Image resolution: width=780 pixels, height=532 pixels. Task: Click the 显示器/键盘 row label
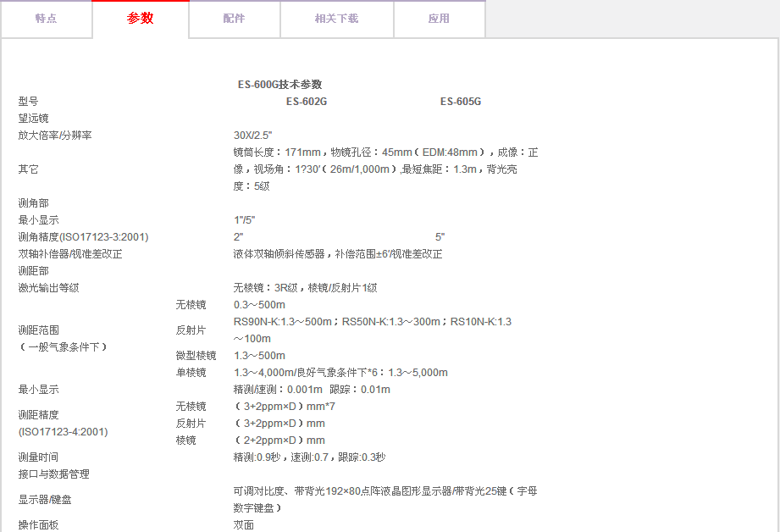tap(45, 500)
